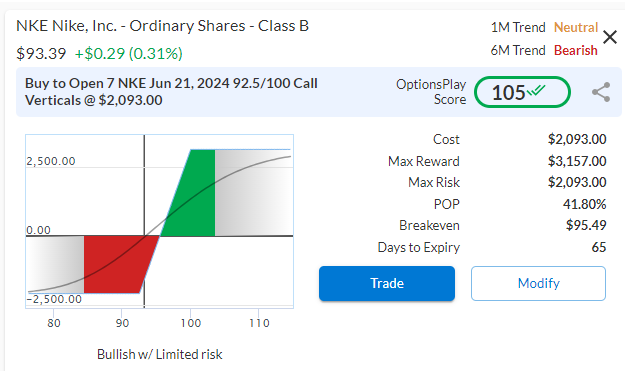Image resolution: width=625 pixels, height=371 pixels.
Task: Click the double checkmark icon by 105
Action: (536, 91)
